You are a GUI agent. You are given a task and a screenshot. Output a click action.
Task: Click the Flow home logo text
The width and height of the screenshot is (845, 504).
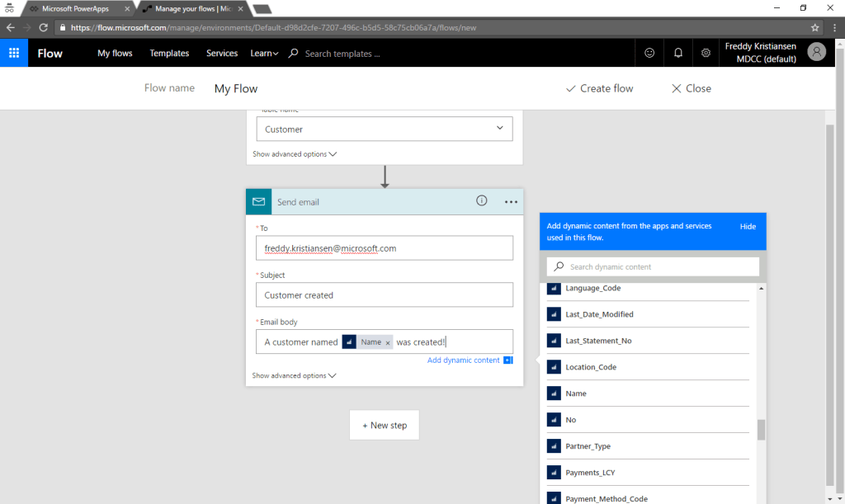tap(50, 53)
